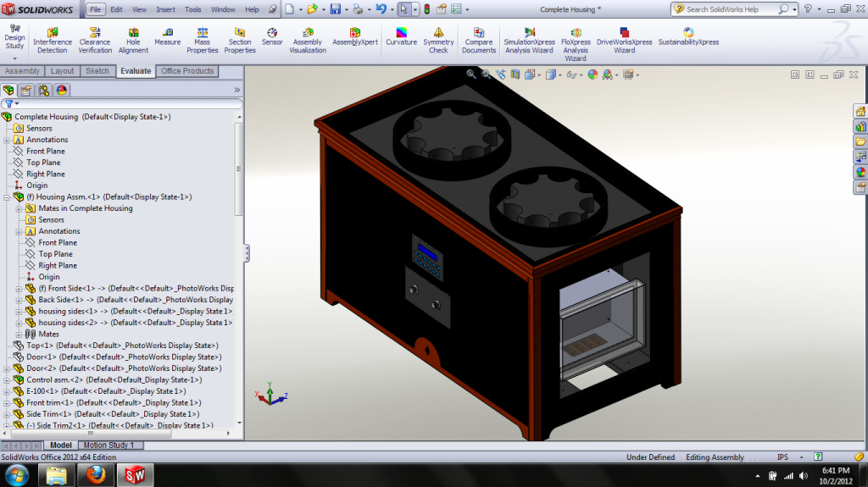Select Door<2> in the tree
This screenshot has width=868, height=487.
(x=124, y=368)
